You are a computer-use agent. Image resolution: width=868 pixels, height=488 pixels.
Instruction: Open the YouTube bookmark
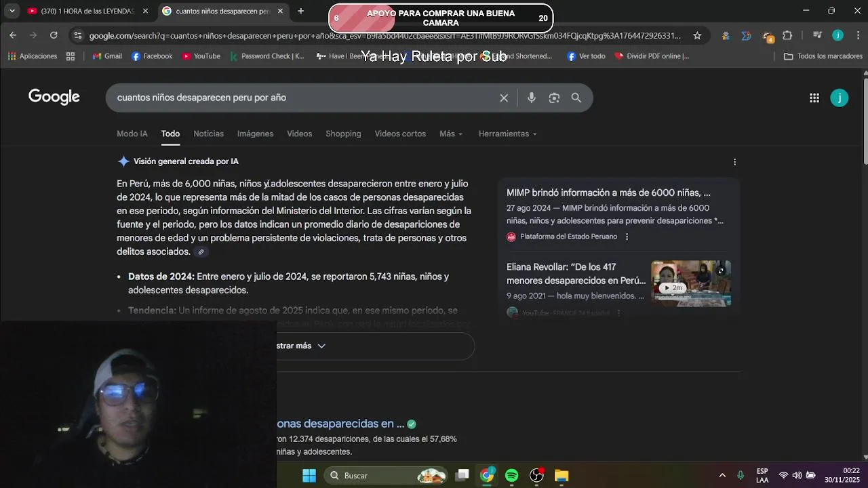click(201, 56)
